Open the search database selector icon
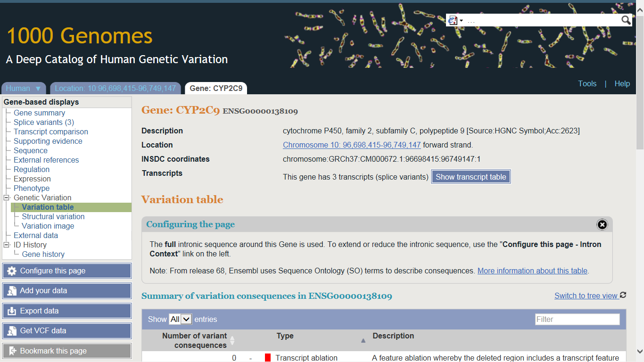The height and width of the screenshot is (362, 644). coord(455,20)
